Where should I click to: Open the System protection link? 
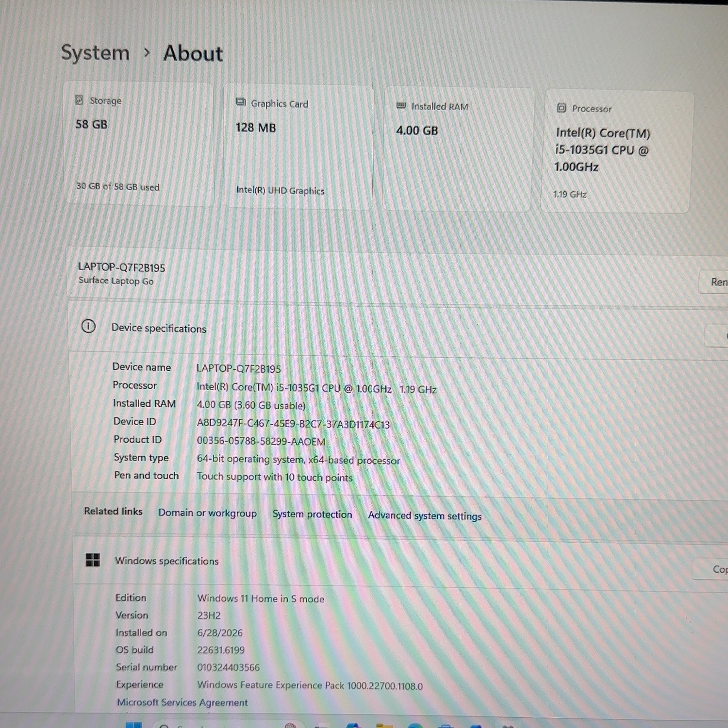click(312, 514)
